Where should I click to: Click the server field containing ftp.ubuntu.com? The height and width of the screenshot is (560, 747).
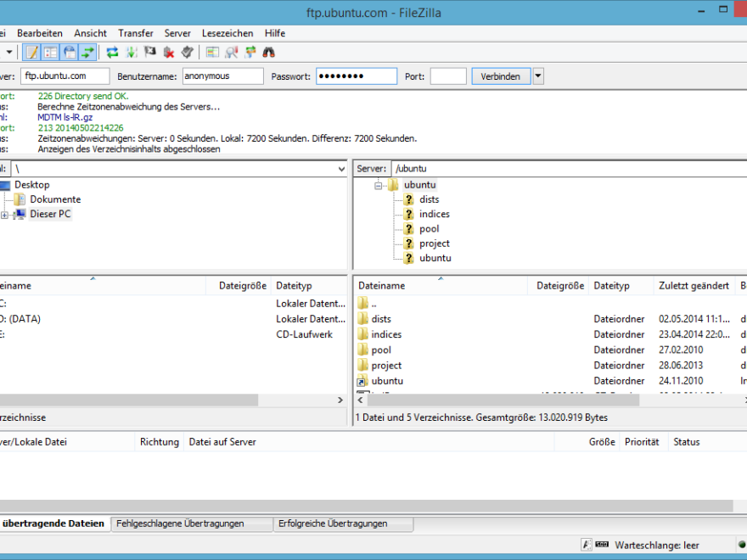coord(65,76)
